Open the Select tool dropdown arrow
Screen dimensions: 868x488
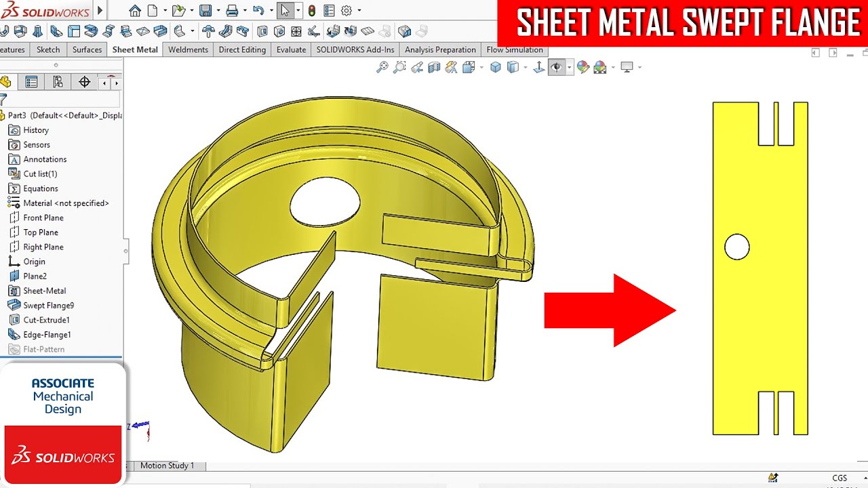click(x=298, y=11)
